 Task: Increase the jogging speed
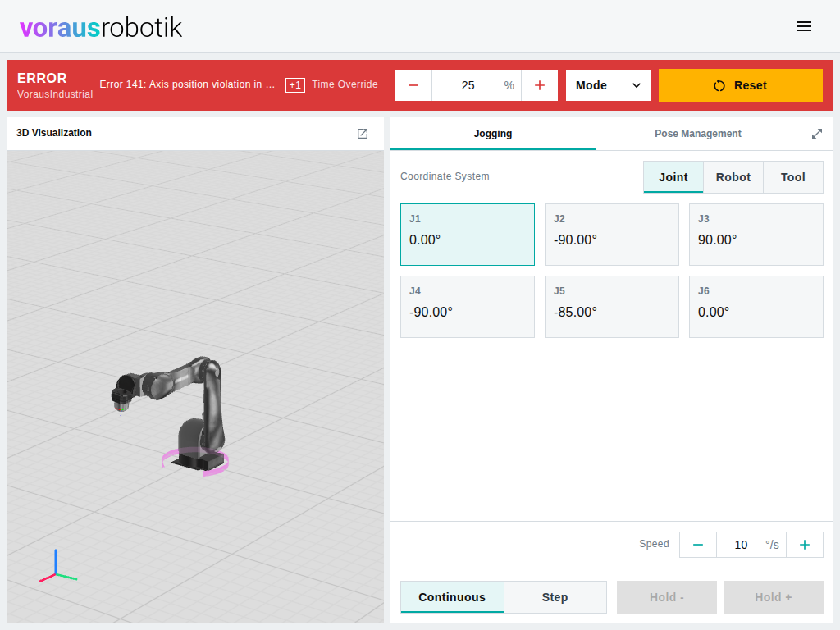tap(805, 545)
